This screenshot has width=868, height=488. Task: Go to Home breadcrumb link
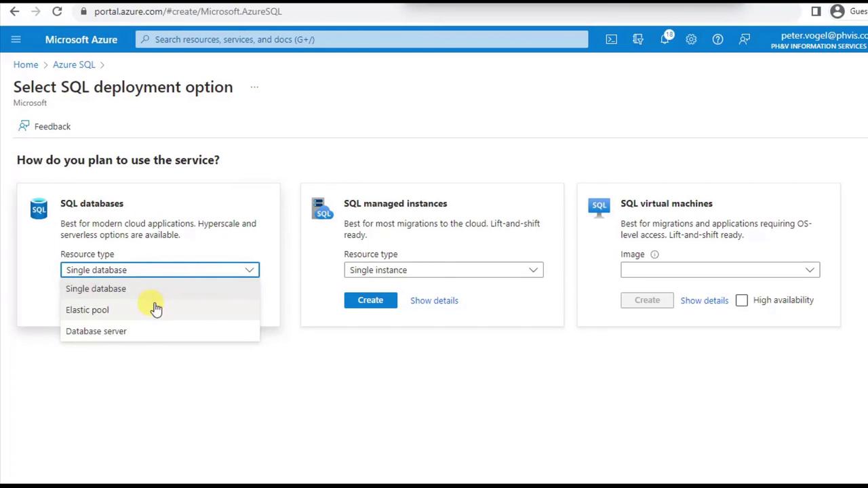coord(26,64)
